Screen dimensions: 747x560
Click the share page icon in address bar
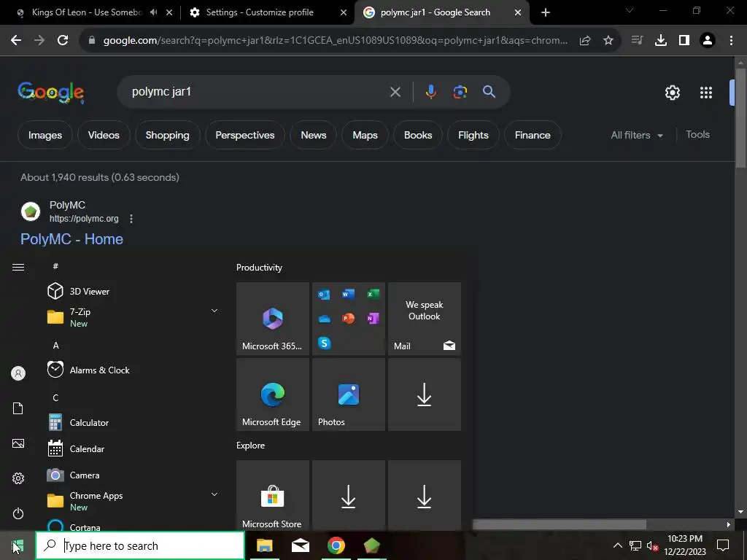tap(585, 41)
